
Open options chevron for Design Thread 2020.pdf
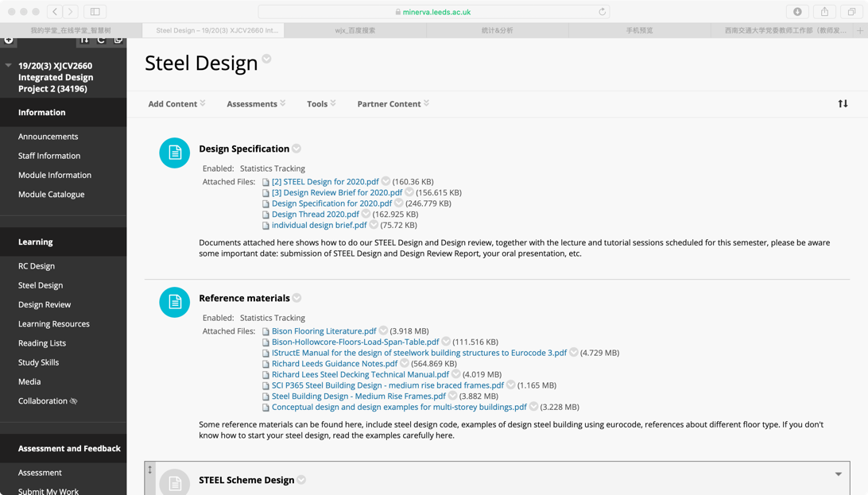(366, 214)
